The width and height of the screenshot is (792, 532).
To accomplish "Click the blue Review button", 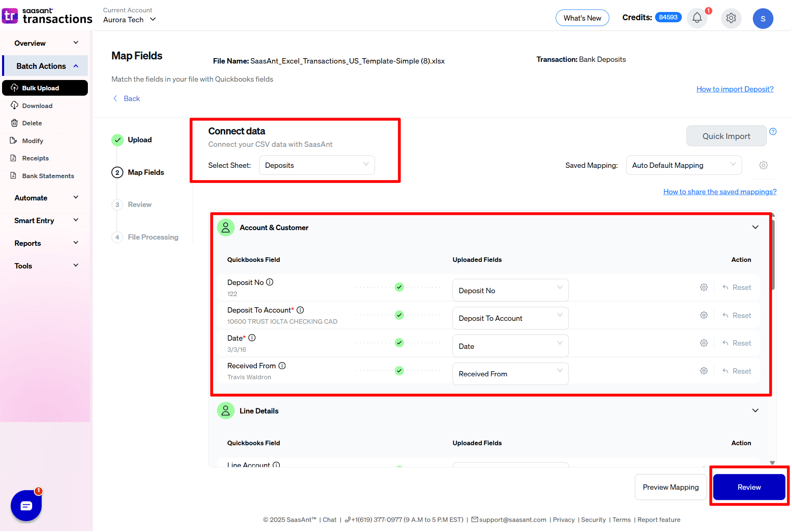I will tap(749, 487).
